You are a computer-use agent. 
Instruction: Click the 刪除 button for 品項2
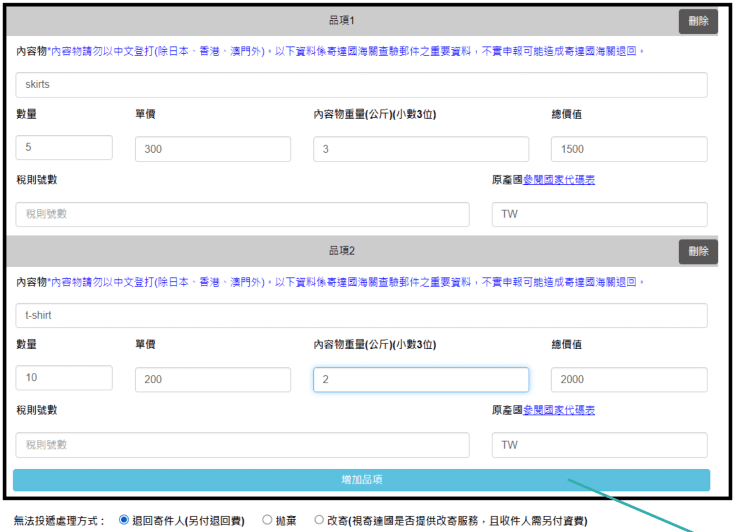click(x=697, y=252)
